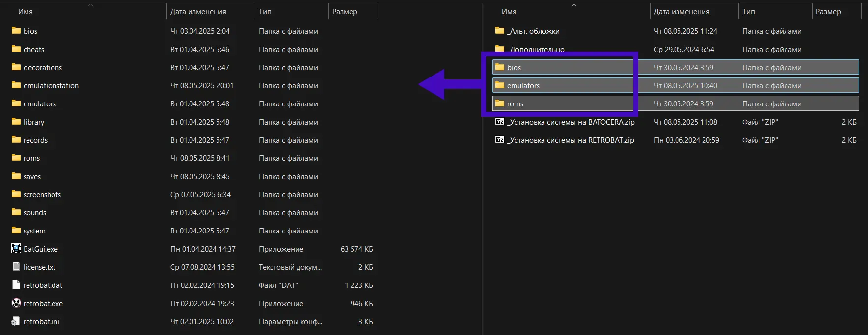Click the screenshots folder icon
Viewport: 868px width, 335px height.
(x=16, y=194)
